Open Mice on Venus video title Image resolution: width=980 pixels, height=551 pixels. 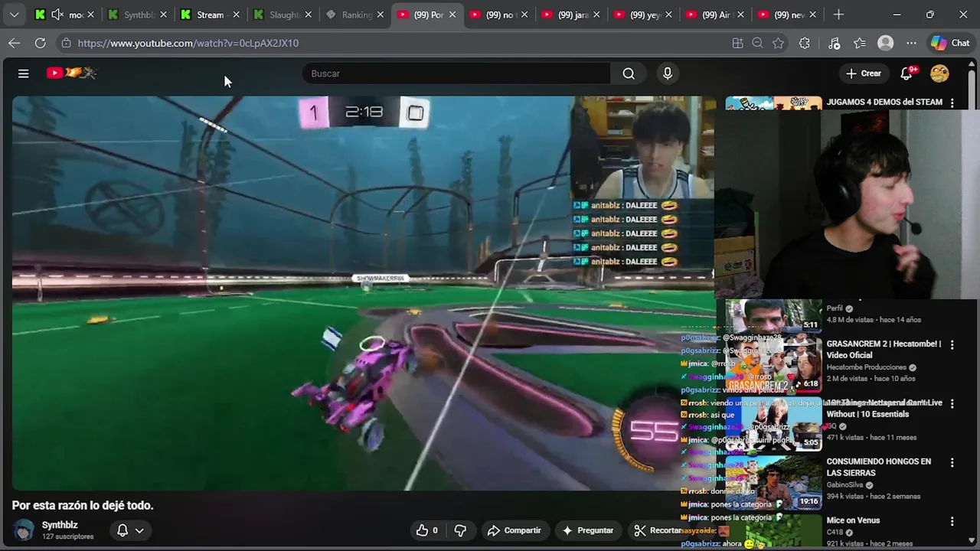(853, 520)
